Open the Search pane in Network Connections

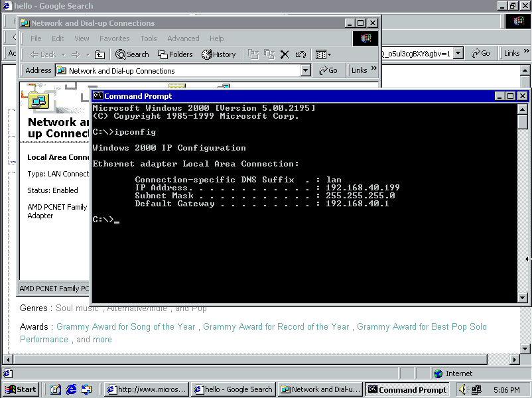coord(132,54)
